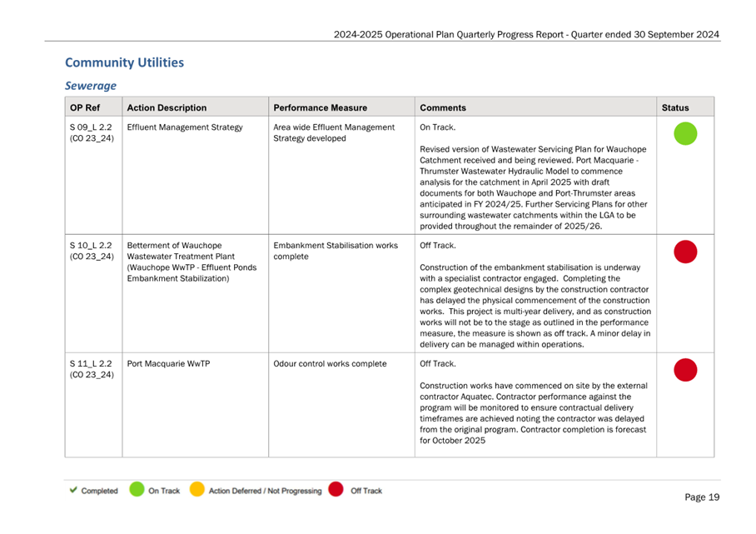
Task: Click the Completed checkmark in the legend
Action: [73, 490]
